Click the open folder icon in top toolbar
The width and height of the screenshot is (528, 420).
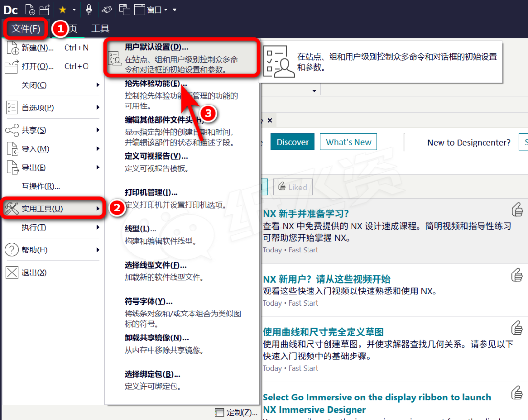pyautogui.click(x=45, y=9)
